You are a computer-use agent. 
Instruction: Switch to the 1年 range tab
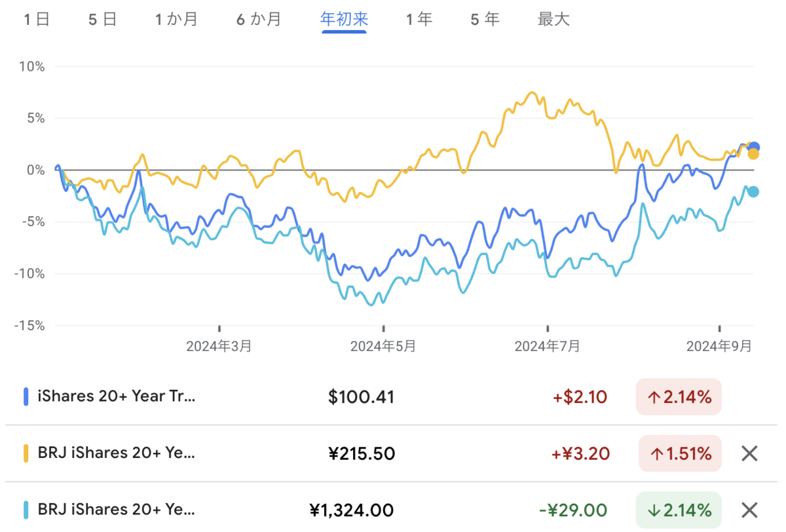point(419,19)
